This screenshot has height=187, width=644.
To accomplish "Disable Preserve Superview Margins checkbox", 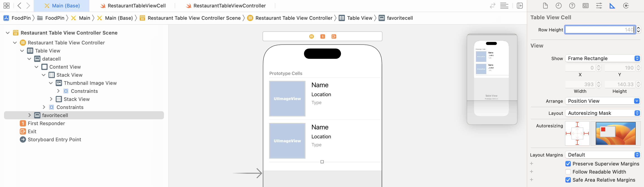I will 568,164.
